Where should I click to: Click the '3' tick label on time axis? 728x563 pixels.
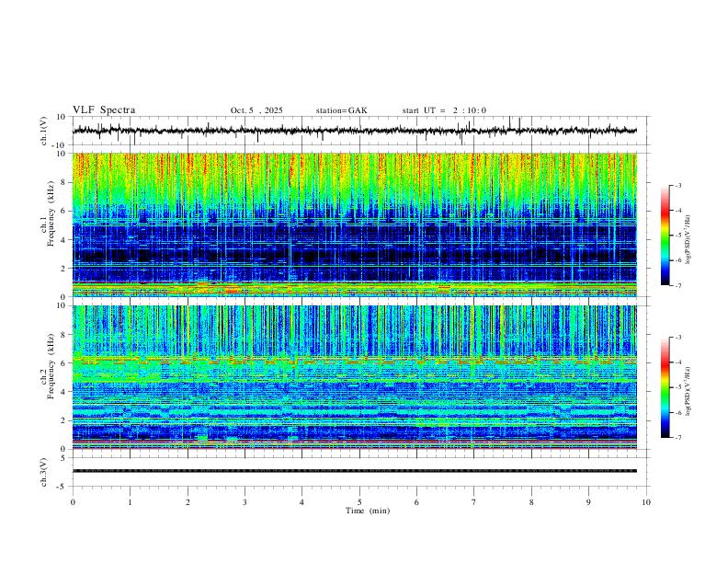click(245, 502)
